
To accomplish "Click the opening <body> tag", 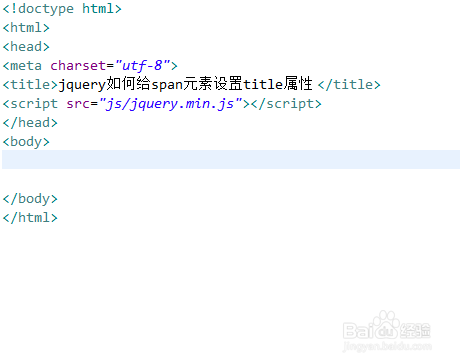I will pyautogui.click(x=26, y=142).
